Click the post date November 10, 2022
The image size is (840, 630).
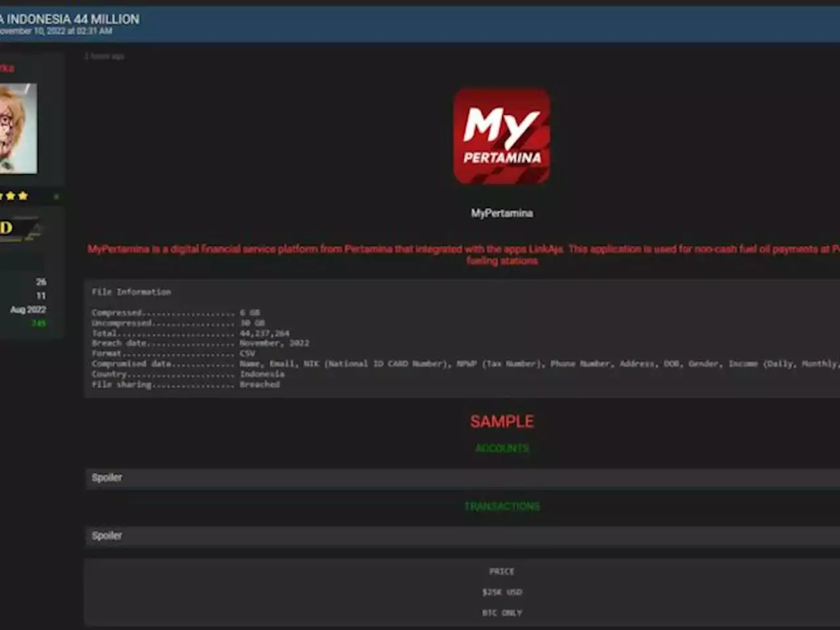[56, 31]
